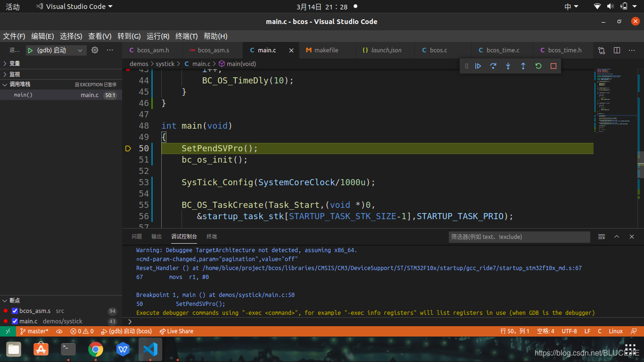The width and height of the screenshot is (644, 362).
Task: Click (gdb) 启动 (bcos) in status bar
Action: [x=127, y=331]
